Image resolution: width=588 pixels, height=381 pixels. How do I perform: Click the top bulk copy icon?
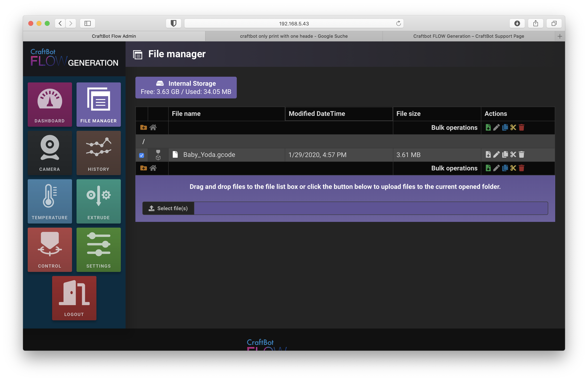coord(505,127)
